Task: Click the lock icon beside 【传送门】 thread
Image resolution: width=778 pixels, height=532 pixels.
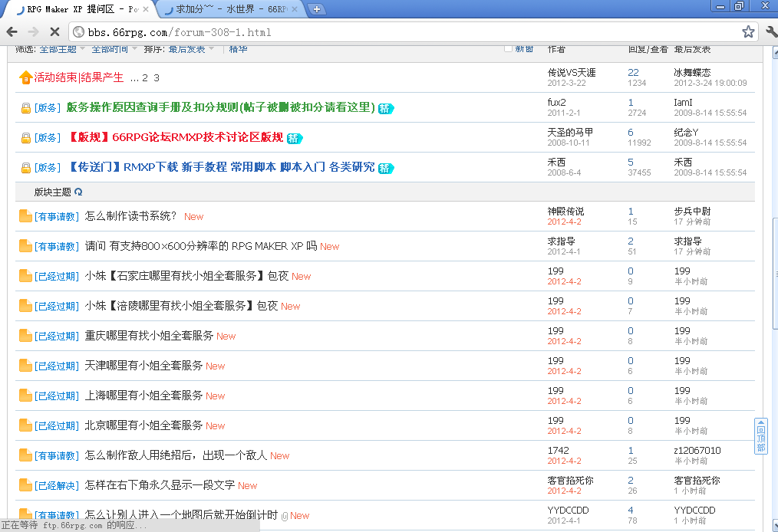Action: click(x=26, y=168)
